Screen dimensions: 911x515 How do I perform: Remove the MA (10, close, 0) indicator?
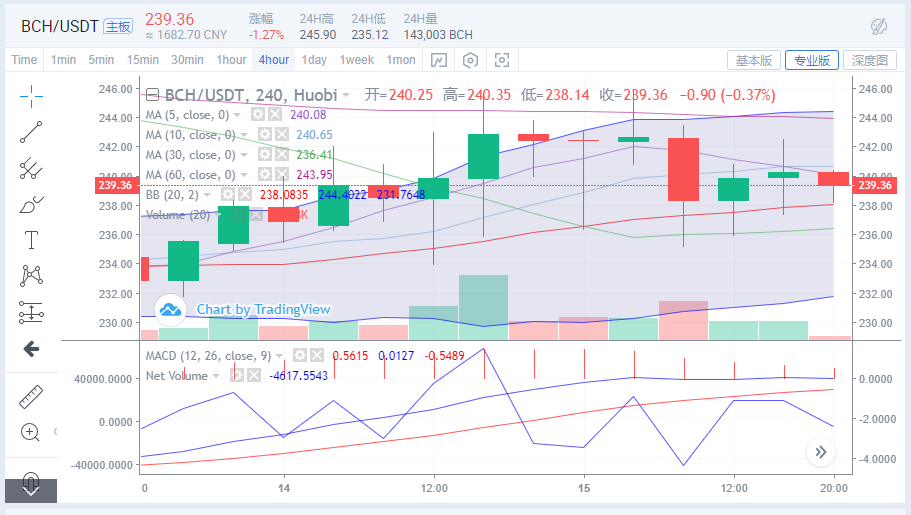pos(282,135)
